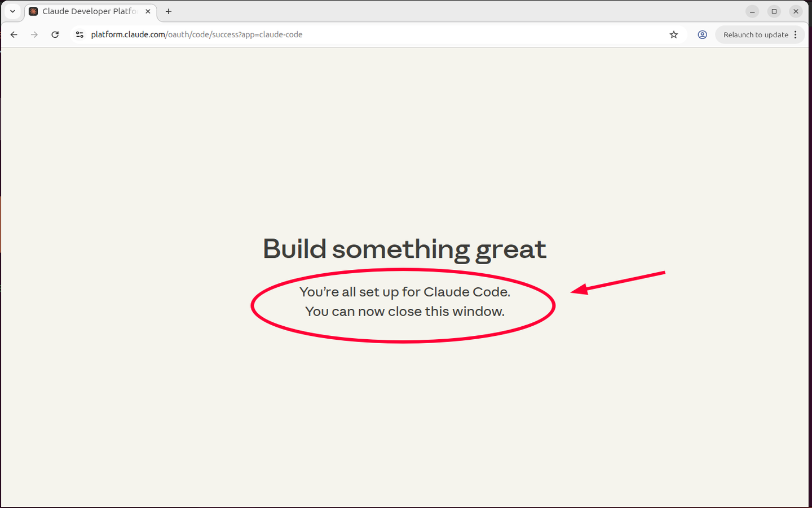This screenshot has width=812, height=508.
Task: Click the "You can now close this window" text
Action: click(x=404, y=312)
